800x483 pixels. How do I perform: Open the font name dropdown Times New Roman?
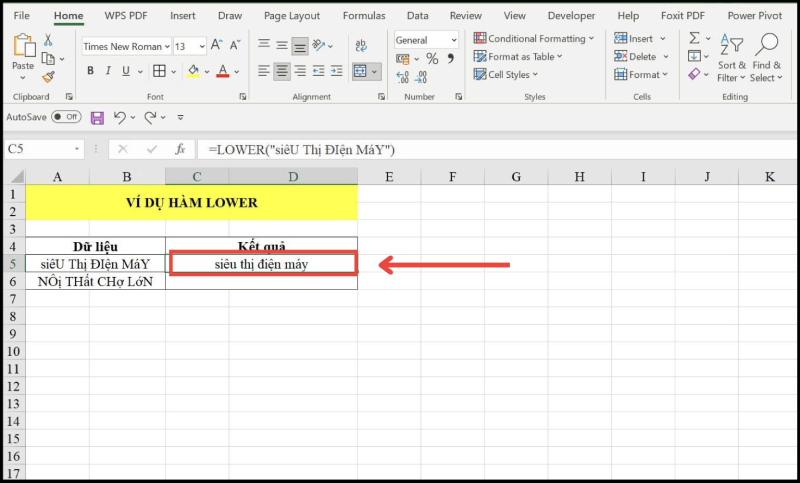(124, 47)
